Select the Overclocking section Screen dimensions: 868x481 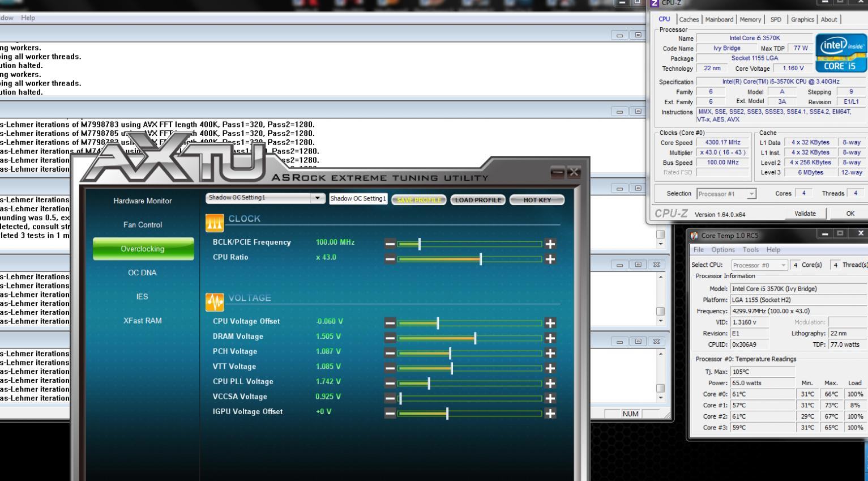point(143,249)
